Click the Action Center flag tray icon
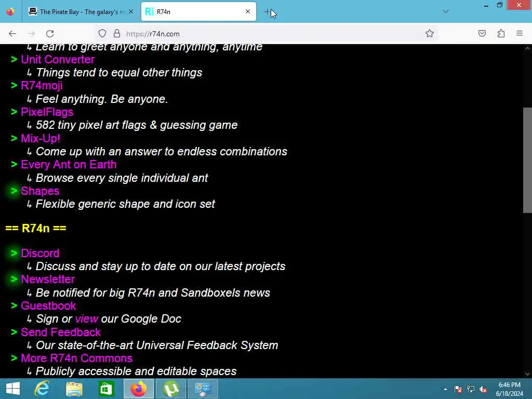 pyautogui.click(x=458, y=389)
